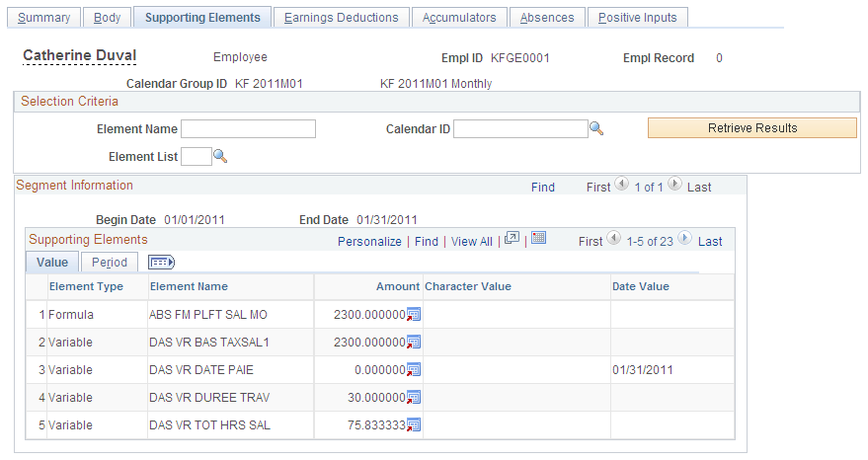Sort by Character Value column header
The image size is (868, 460).
pos(468,286)
